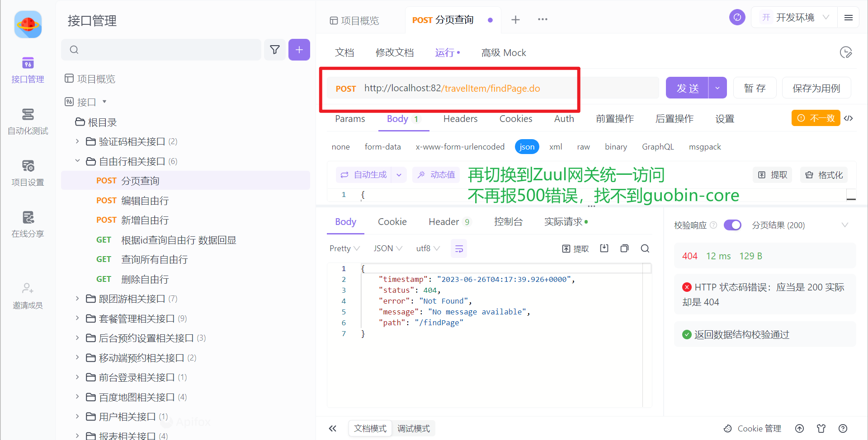
Task: Expand the 跟团游相关接口 folder
Action: [x=77, y=299]
